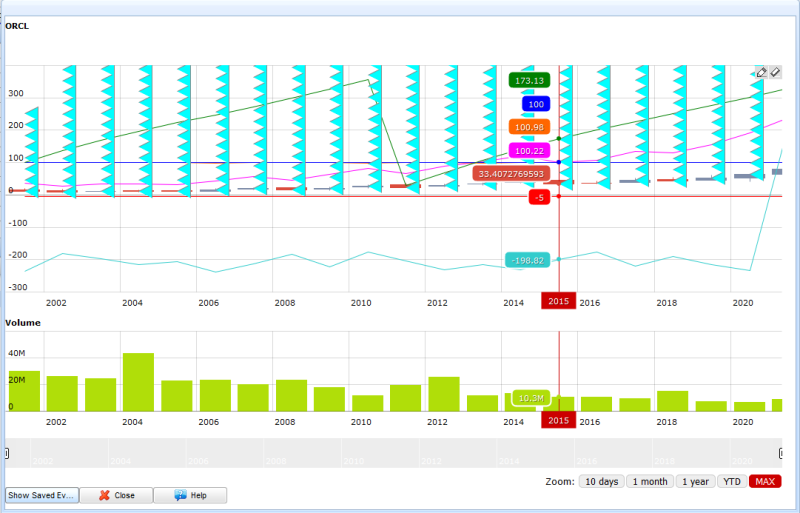The width and height of the screenshot is (800, 513).
Task: Click the red X icon on Close
Action: pyautogui.click(x=105, y=495)
